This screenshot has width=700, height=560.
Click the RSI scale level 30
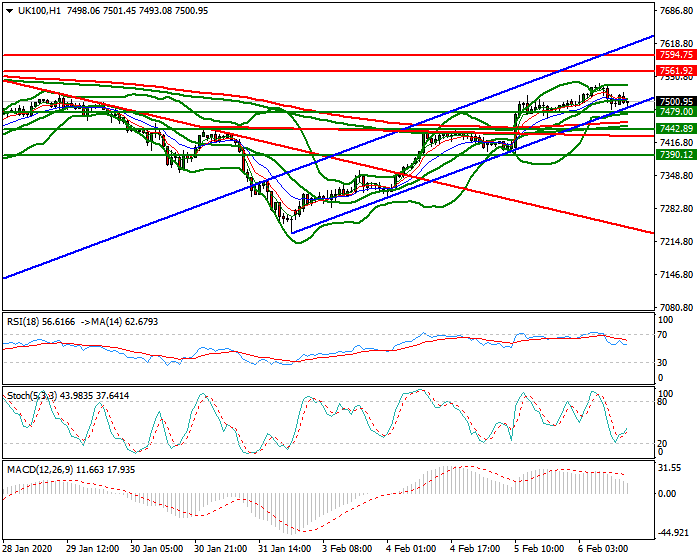coord(662,363)
